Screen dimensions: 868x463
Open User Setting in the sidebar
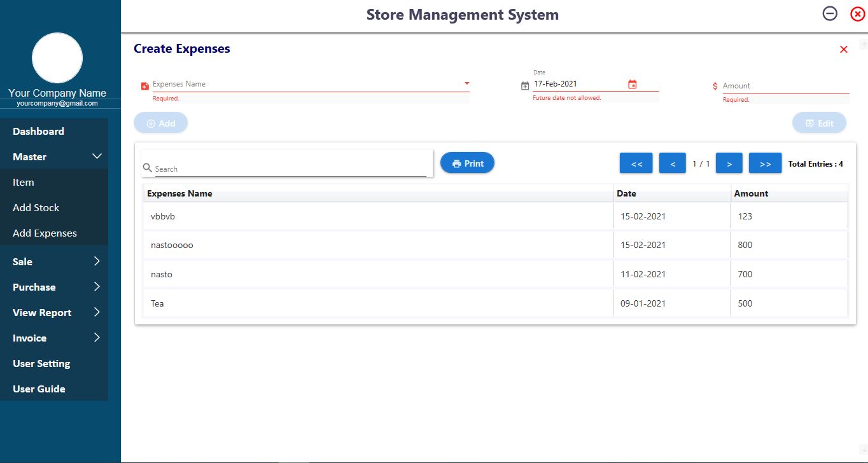(x=54, y=363)
